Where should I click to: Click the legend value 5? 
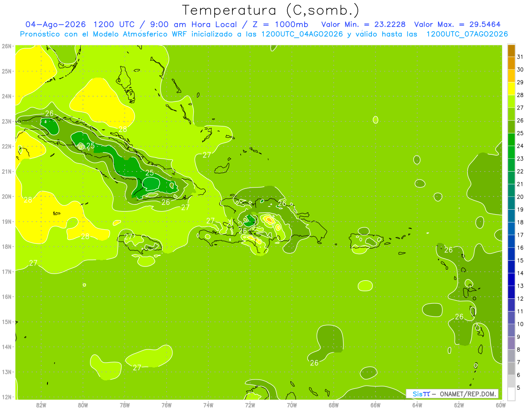[519, 388]
